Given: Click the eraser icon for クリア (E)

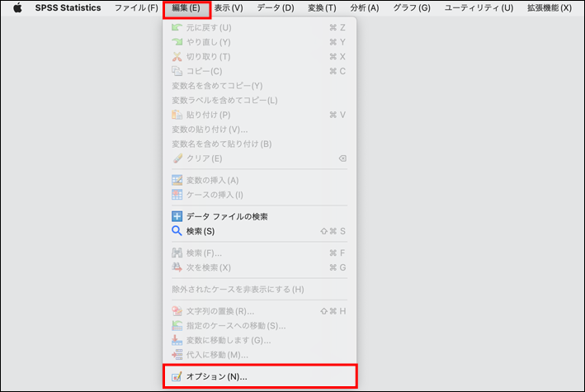Looking at the screenshot, I should coord(177,158).
